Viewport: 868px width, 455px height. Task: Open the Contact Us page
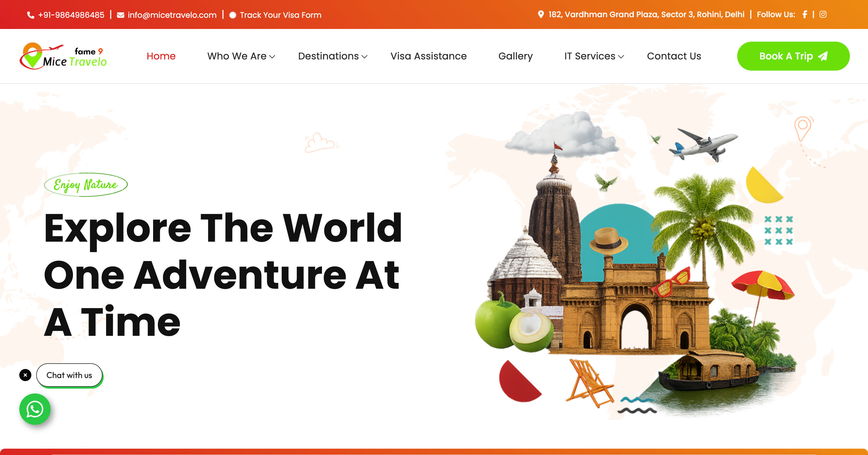(x=674, y=56)
